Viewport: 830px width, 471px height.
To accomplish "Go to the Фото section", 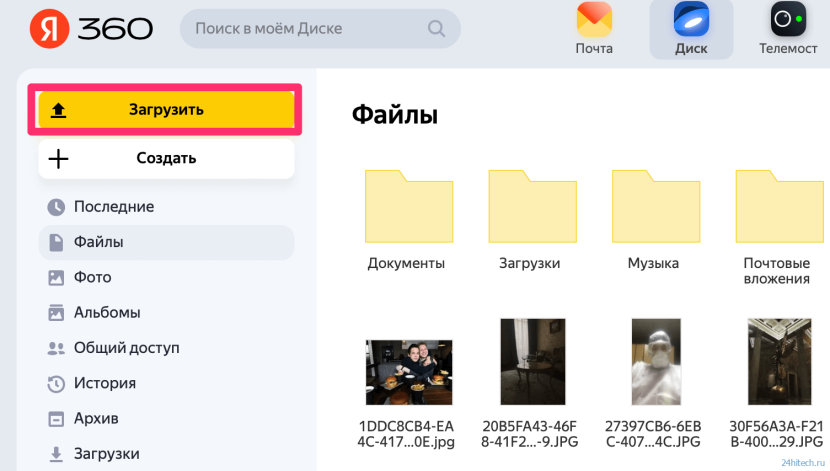I will click(x=92, y=277).
